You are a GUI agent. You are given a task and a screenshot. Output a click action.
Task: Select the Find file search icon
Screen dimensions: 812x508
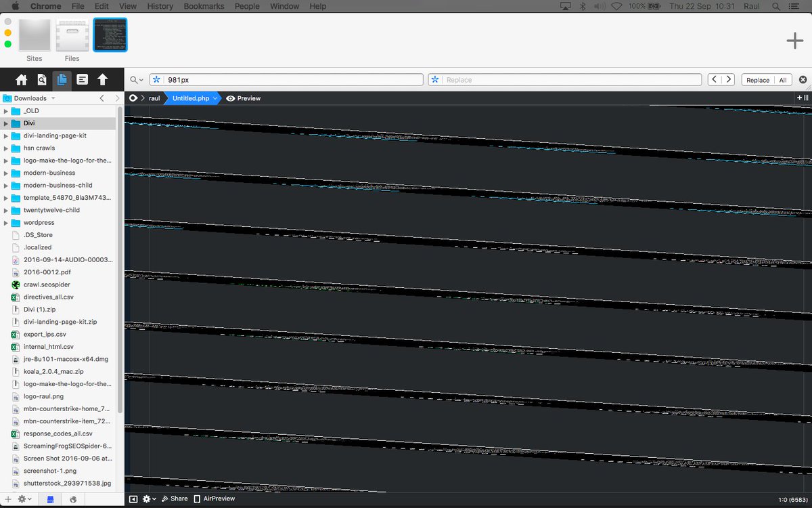(x=41, y=79)
